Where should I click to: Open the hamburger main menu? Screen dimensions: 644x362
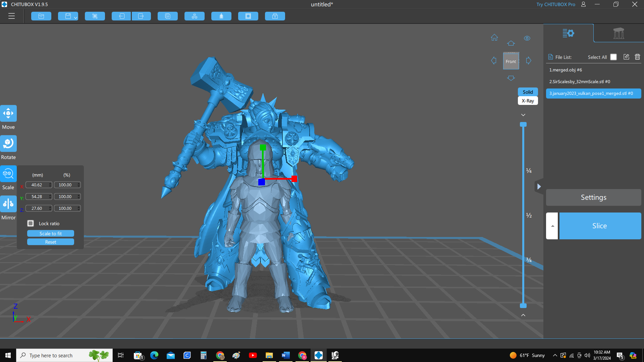pyautogui.click(x=11, y=16)
